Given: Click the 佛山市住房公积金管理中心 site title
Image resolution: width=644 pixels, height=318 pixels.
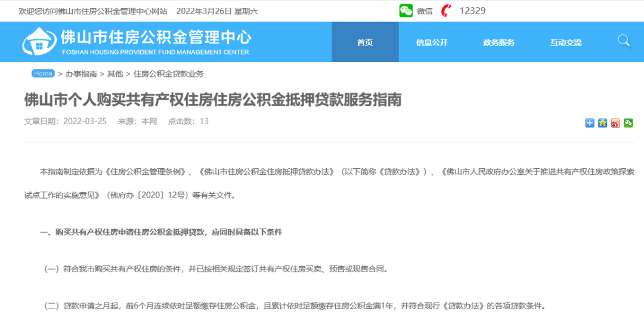Looking at the screenshot, I should coord(156,38).
